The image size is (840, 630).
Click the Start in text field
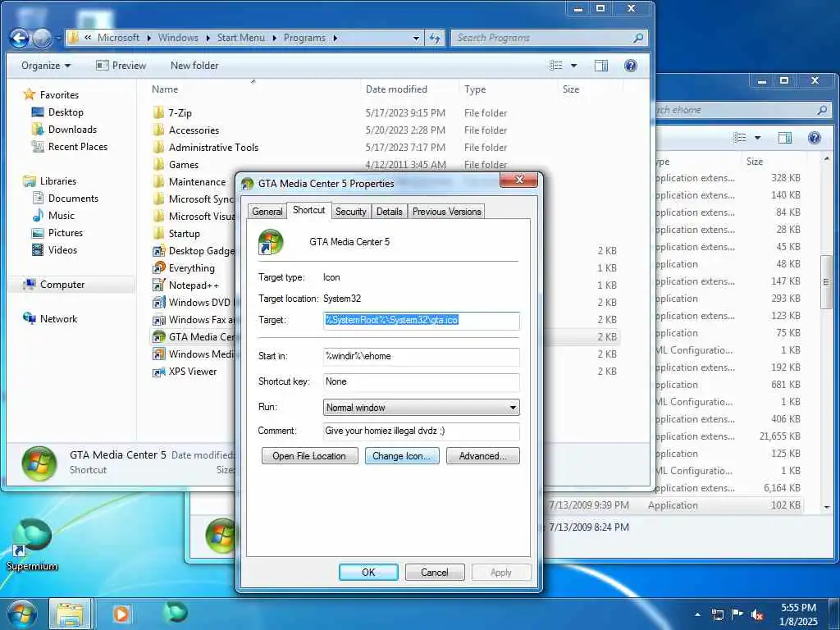tap(421, 356)
